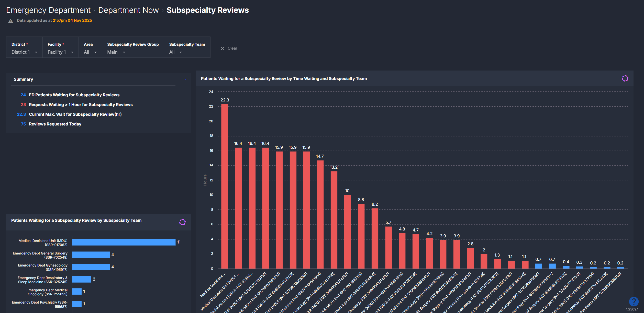The image size is (644, 313).
Task: Expand the Subspecialty Team All dropdown
Action: click(x=176, y=52)
